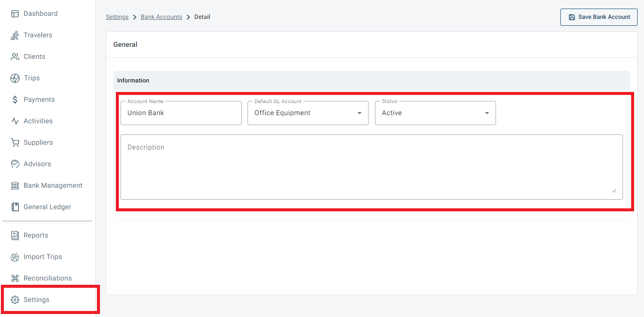Go to Advisors in the sidebar
644x317 pixels.
coord(37,164)
